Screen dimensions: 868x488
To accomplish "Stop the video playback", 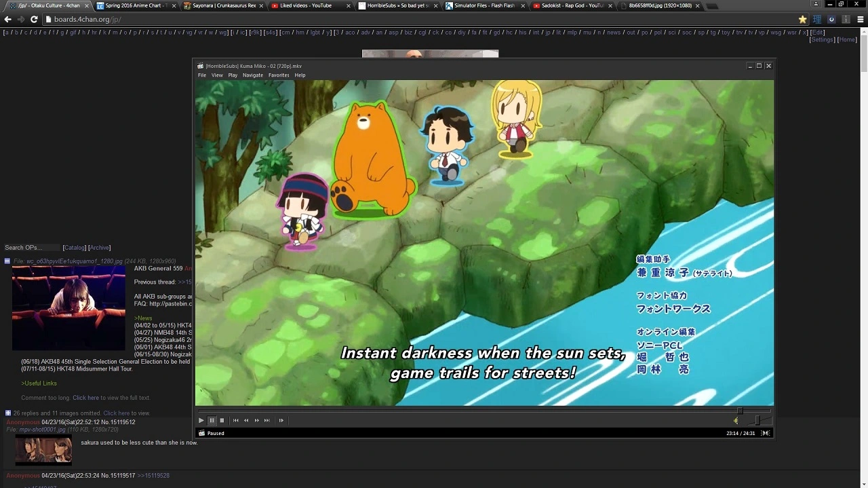I will tap(222, 421).
